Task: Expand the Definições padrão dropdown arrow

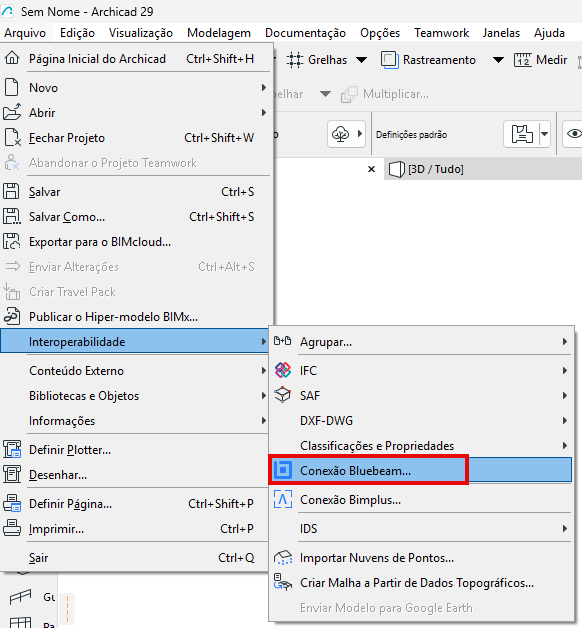Action: click(x=544, y=134)
